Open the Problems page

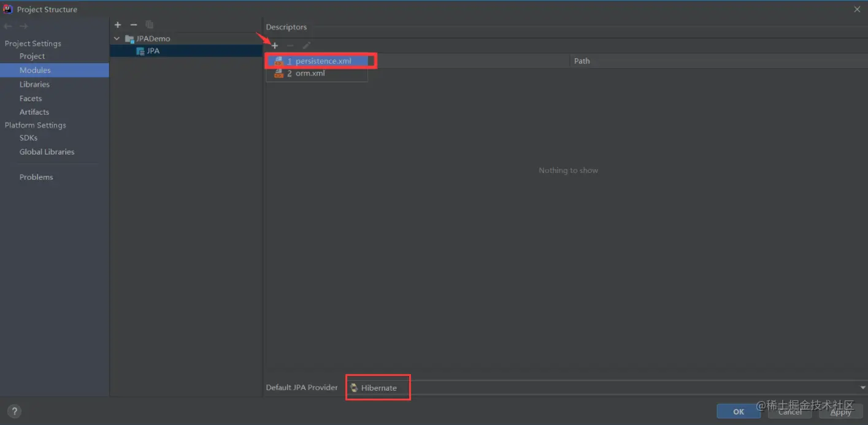click(36, 177)
